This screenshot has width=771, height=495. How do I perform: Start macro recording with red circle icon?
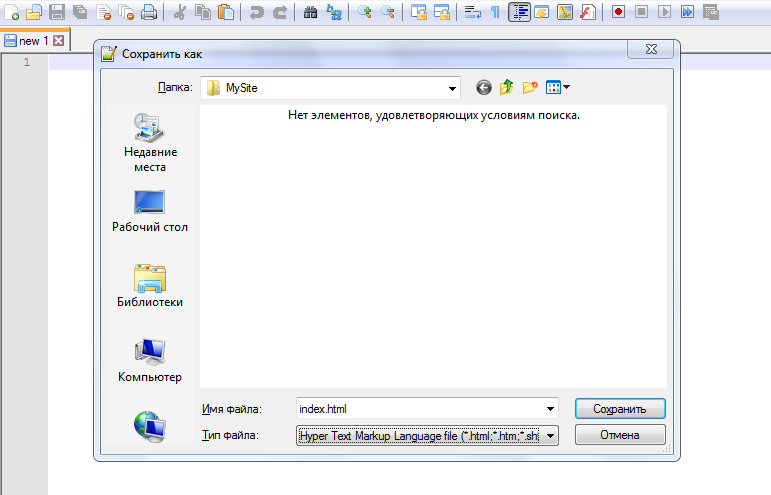(619, 11)
